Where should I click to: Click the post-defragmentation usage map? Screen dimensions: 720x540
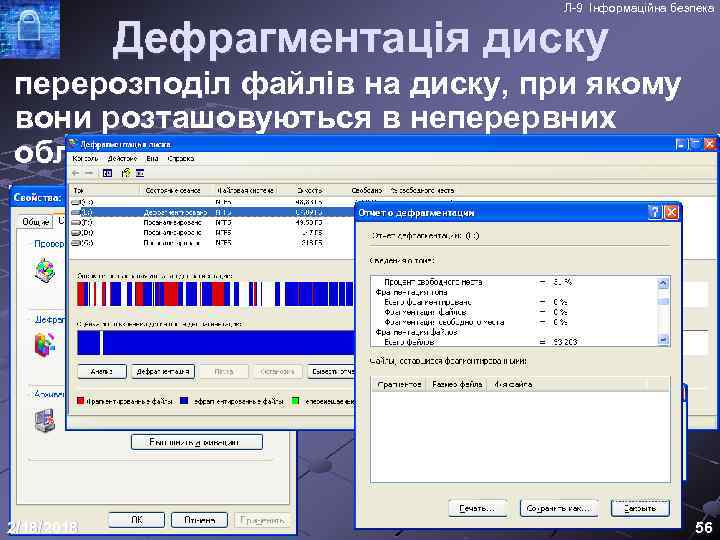tap(215, 343)
